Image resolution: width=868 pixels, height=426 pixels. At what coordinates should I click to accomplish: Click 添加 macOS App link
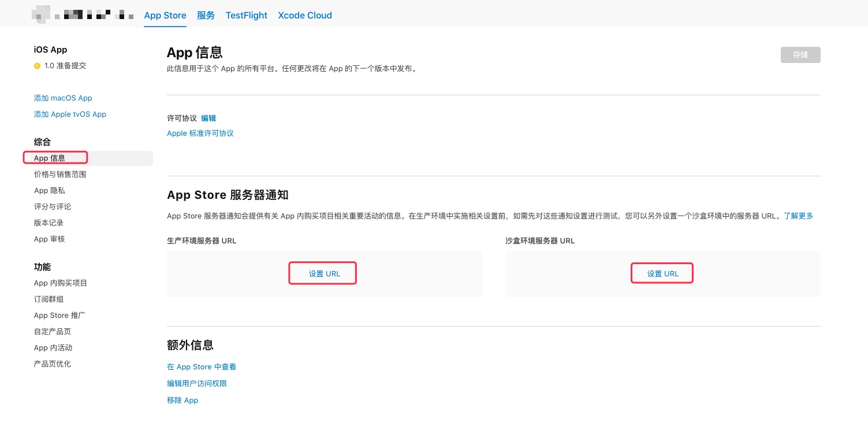click(x=63, y=98)
